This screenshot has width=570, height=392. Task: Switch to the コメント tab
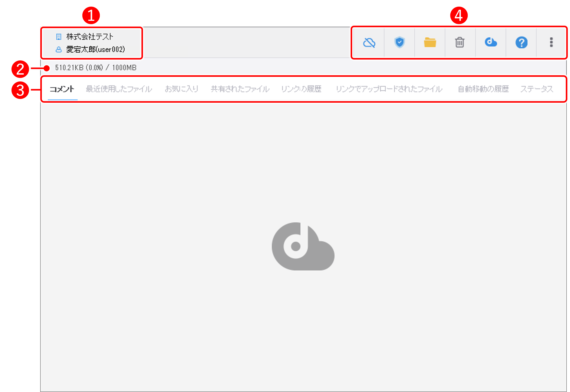[62, 89]
